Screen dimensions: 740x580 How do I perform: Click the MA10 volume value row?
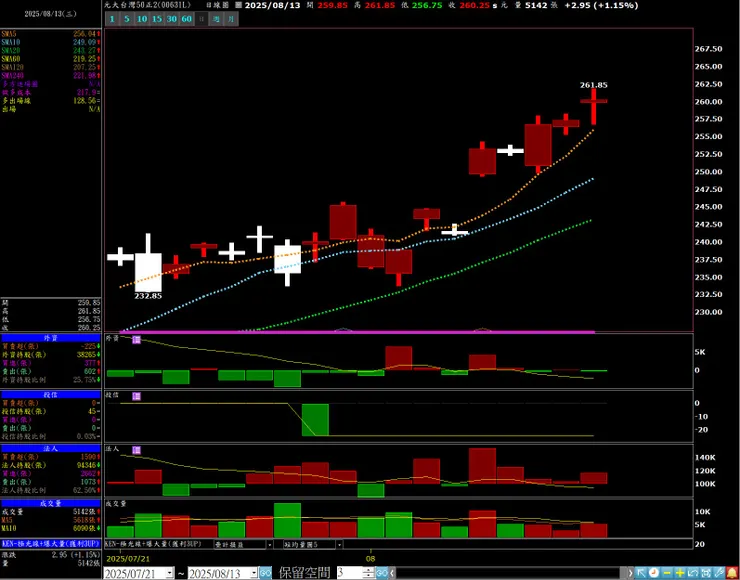(x=50, y=528)
